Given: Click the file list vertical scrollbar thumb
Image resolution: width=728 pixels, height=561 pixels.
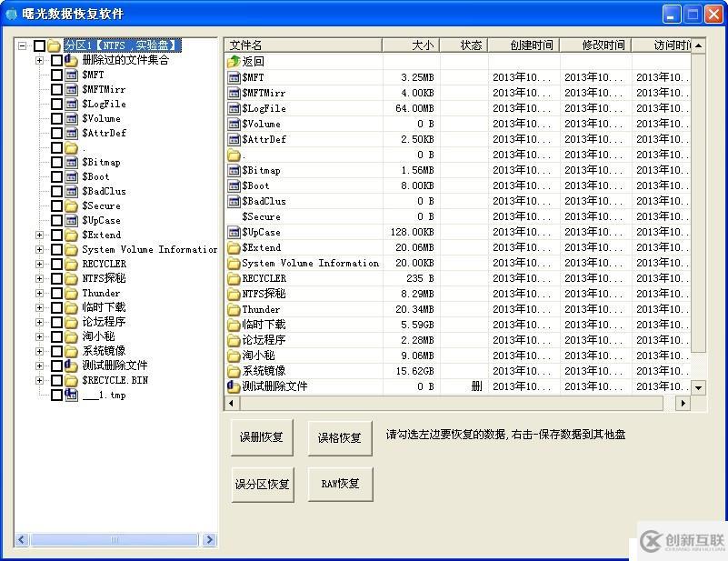Looking at the screenshot, I should click(699, 203).
